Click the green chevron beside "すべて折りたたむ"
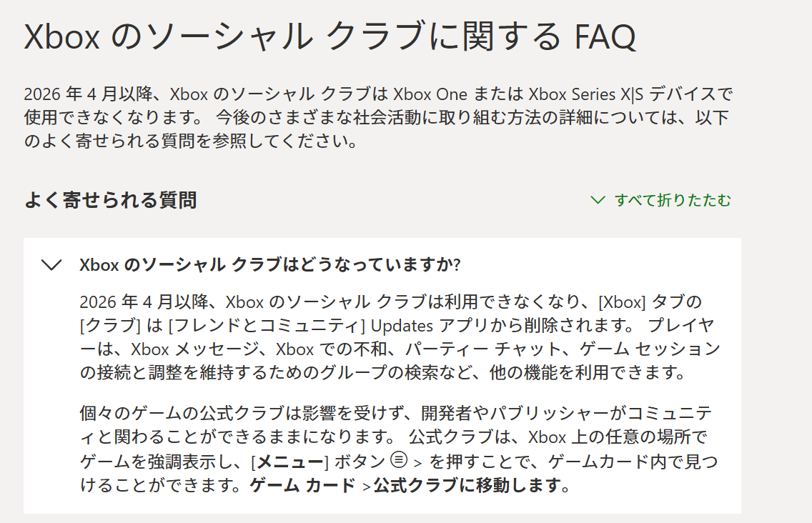 point(598,200)
